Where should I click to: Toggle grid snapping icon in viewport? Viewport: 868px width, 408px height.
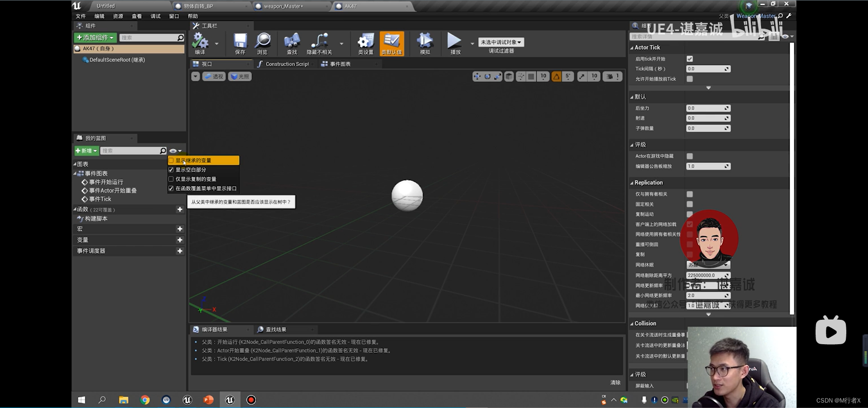coord(531,76)
